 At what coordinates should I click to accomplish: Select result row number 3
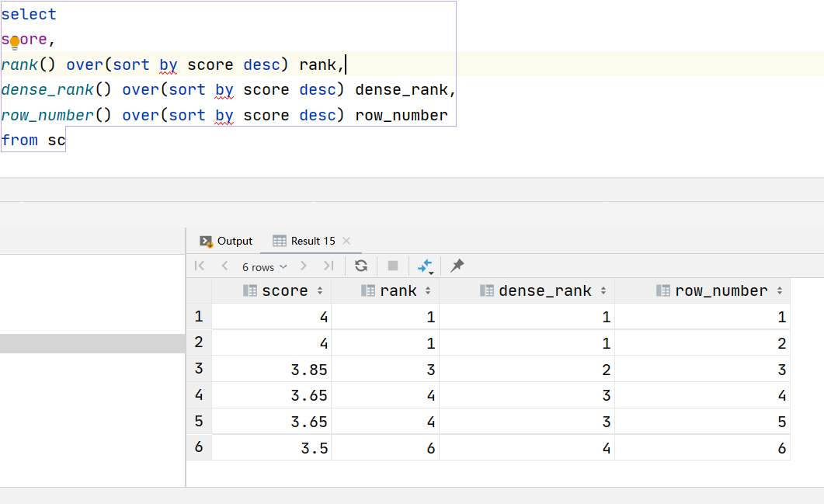199,369
